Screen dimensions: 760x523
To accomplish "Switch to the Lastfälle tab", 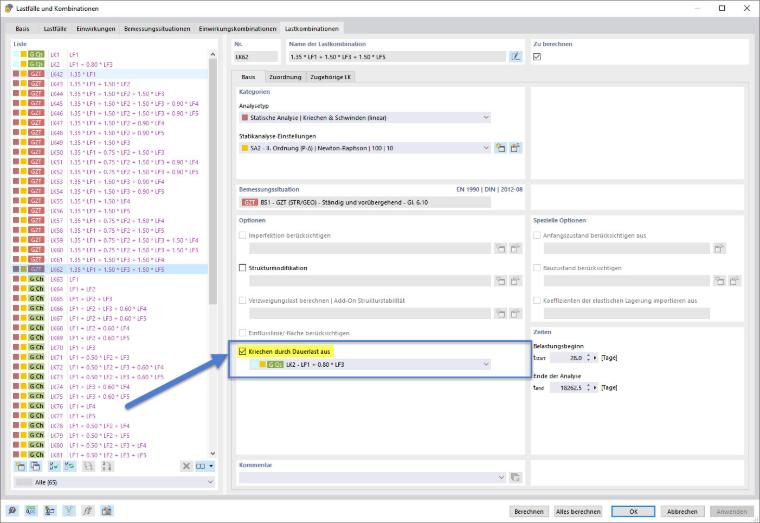I will click(55, 29).
